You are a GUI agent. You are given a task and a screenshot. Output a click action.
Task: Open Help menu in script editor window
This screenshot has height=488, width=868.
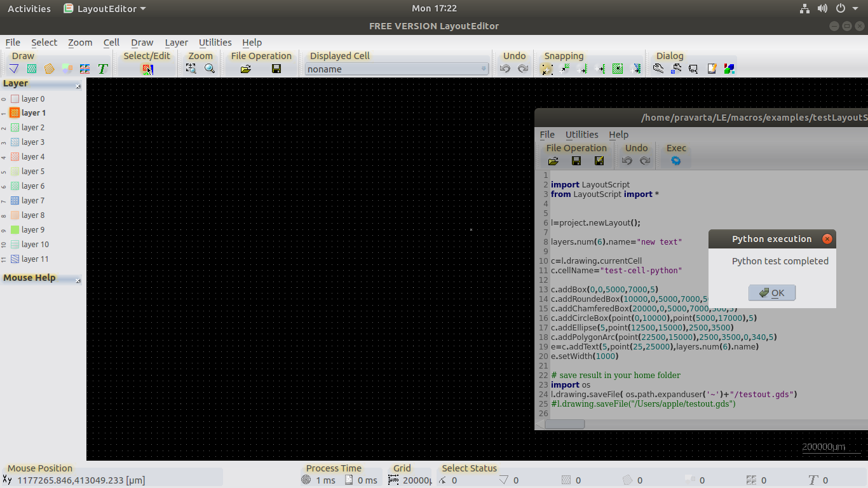[x=619, y=135]
